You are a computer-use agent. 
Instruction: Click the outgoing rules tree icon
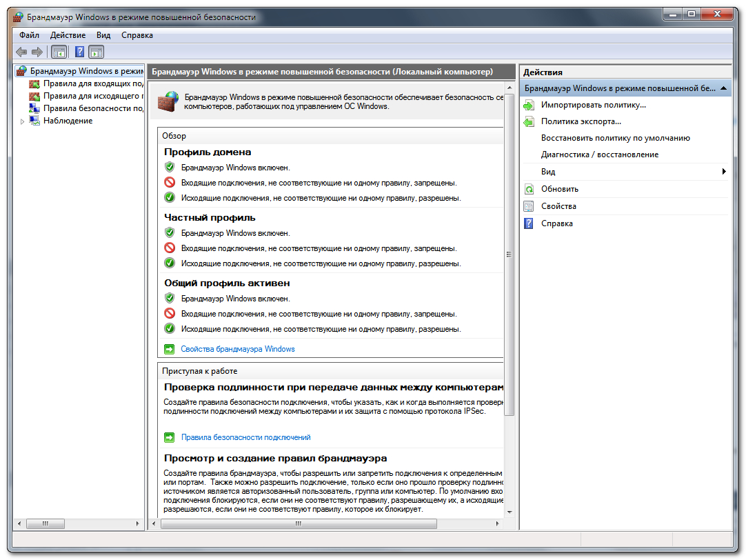(34, 96)
